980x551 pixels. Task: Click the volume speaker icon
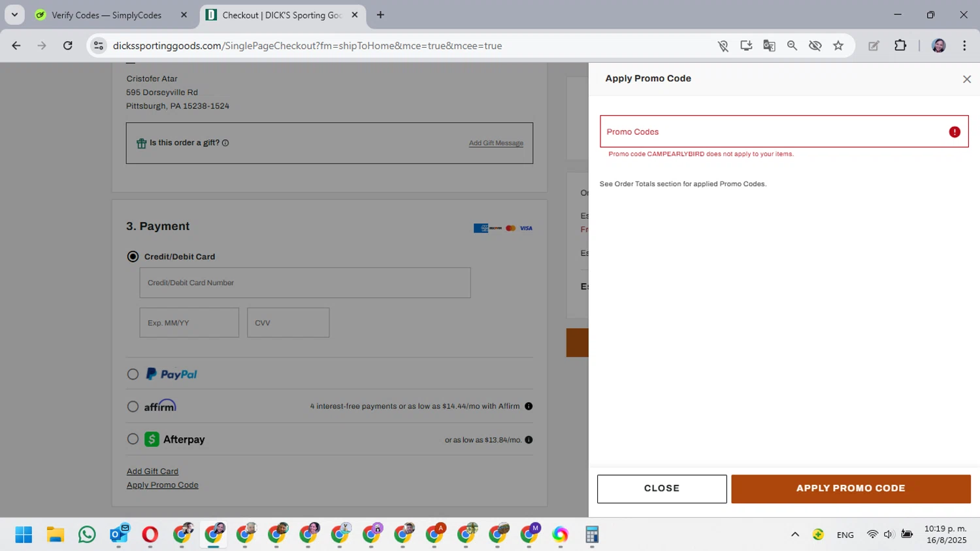[x=888, y=535]
